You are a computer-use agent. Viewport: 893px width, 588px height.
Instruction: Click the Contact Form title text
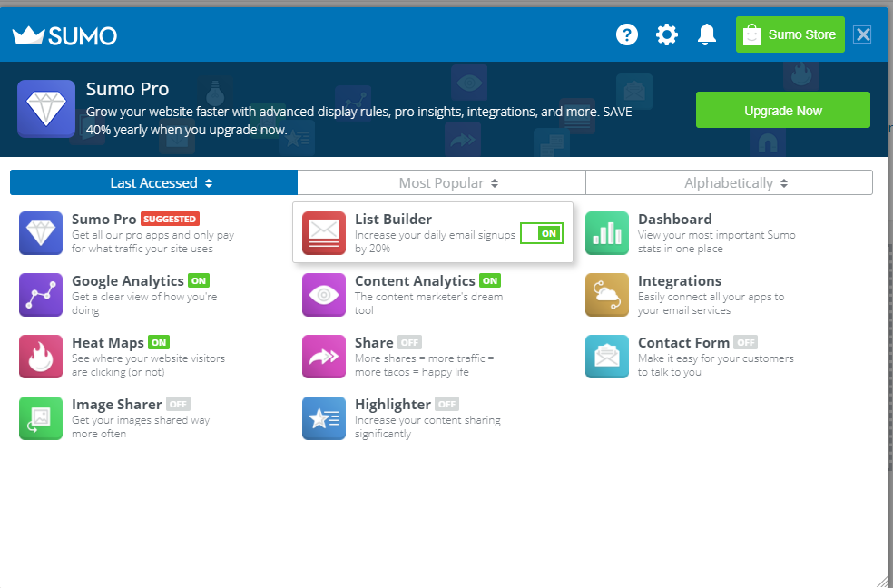click(683, 343)
